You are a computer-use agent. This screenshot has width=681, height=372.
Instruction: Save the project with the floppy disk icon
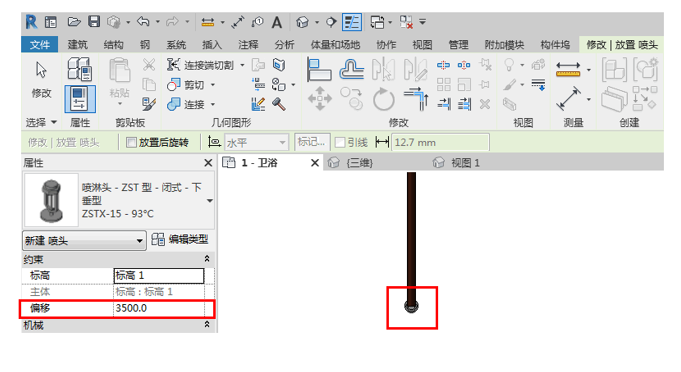pos(94,22)
